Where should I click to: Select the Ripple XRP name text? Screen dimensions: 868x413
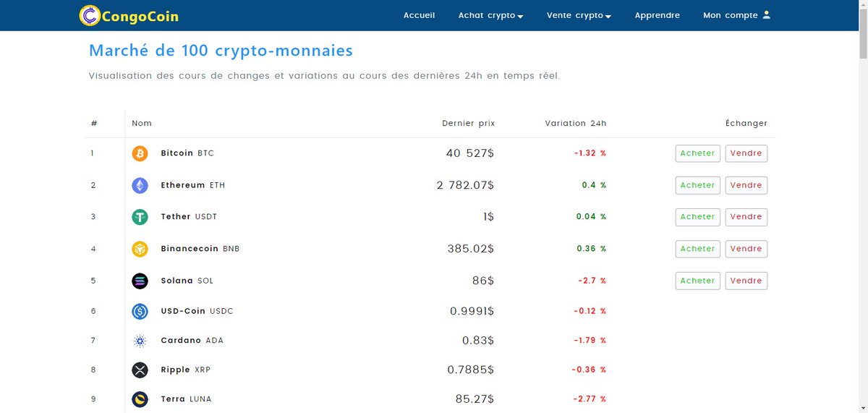185,370
